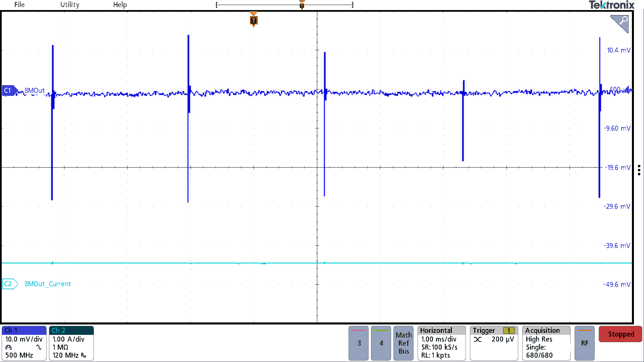Open the Horizontal 1.00 ms/div panel

point(441,343)
